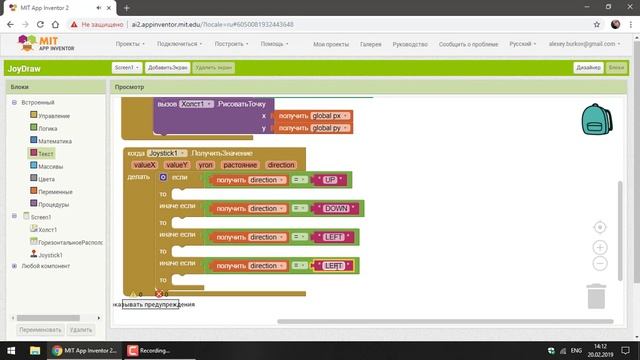
Task: Click the warning triangle counter icon
Action: click(x=133, y=294)
